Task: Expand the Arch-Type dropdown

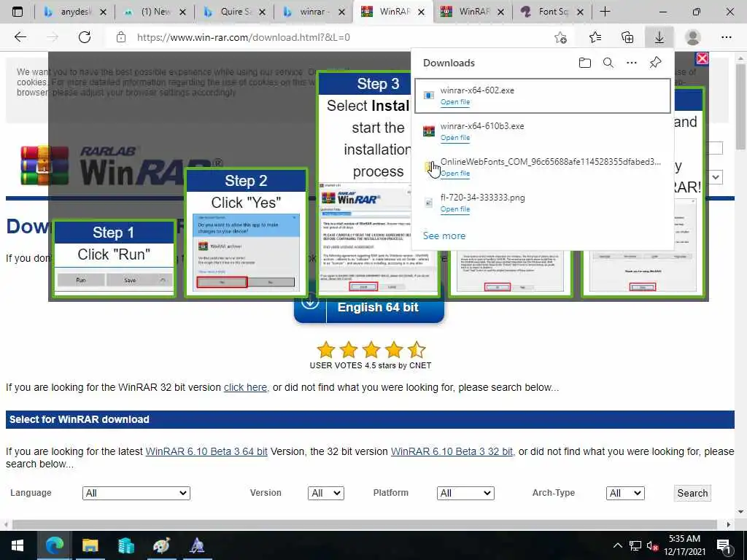Action: coord(625,494)
